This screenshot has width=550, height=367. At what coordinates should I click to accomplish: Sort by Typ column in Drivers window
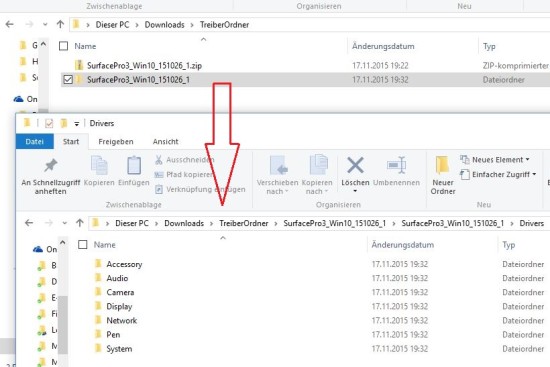click(508, 245)
